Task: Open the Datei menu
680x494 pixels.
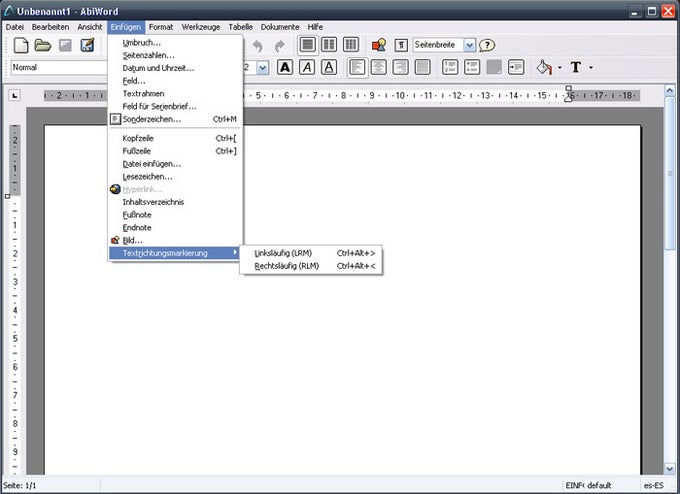Action: tap(14, 27)
